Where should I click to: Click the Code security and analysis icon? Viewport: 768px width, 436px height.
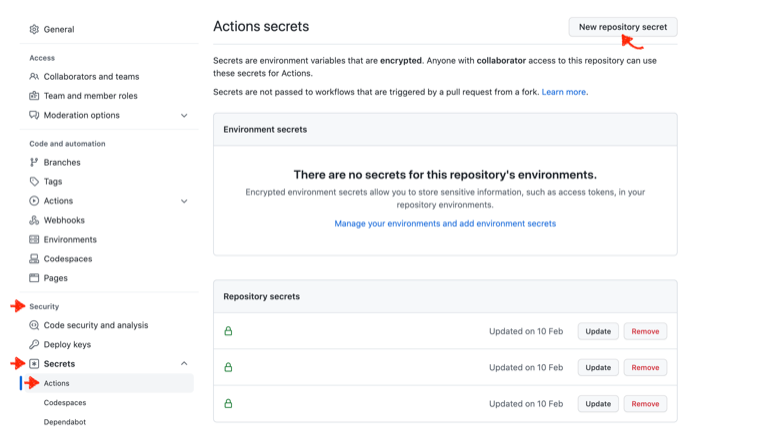point(34,325)
